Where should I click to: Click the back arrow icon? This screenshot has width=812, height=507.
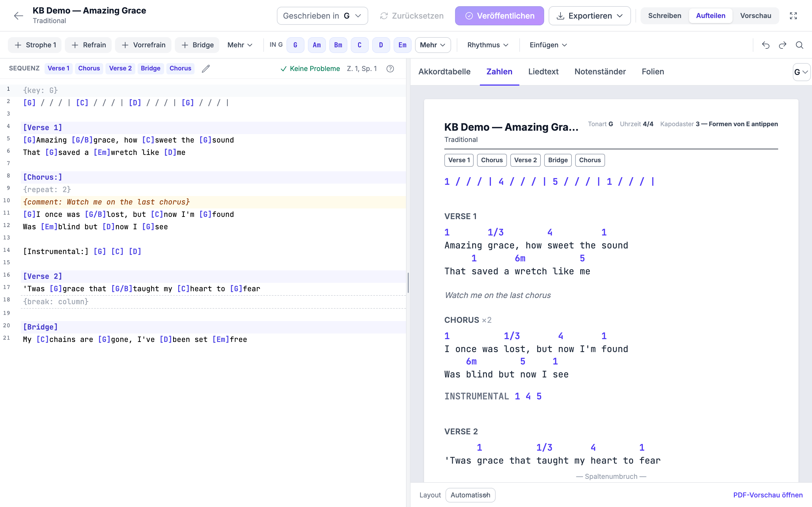point(18,16)
